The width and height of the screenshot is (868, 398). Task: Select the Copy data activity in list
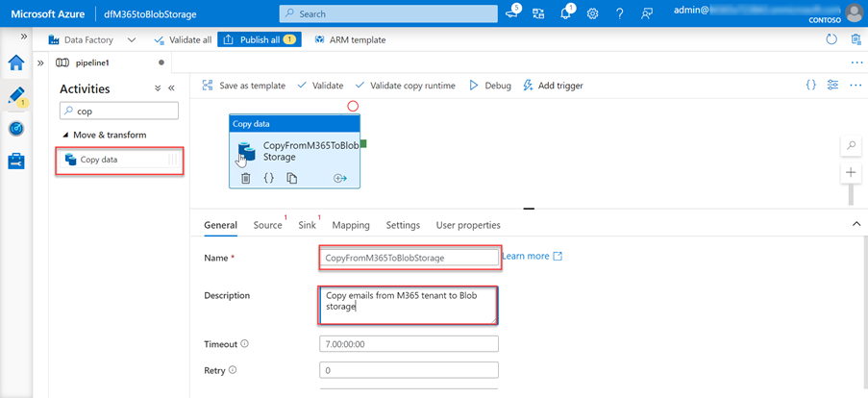119,160
